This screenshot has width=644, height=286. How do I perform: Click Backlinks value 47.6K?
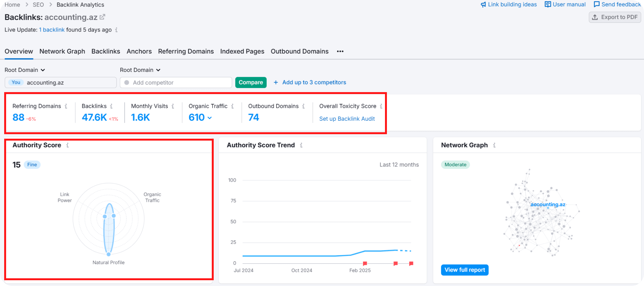(94, 117)
